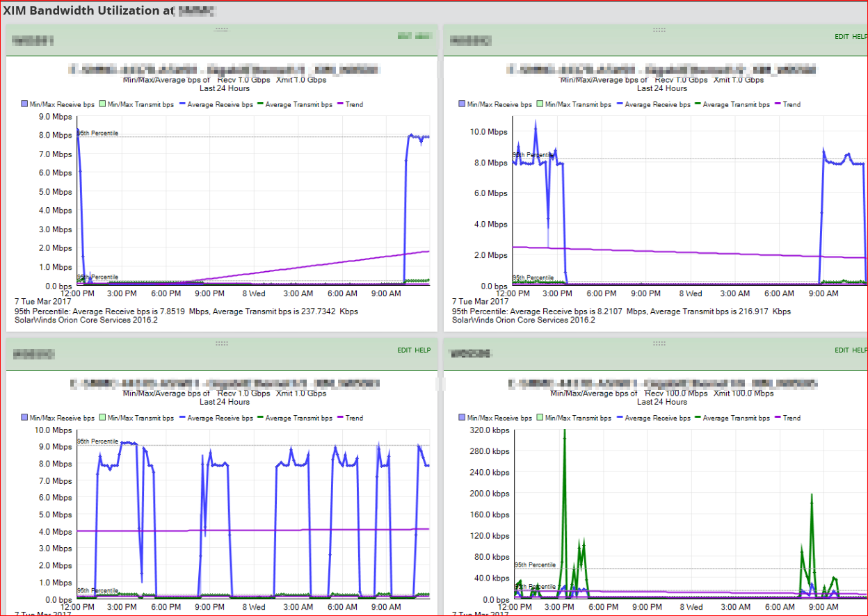Click the blurred interface title above the top-left chart

pyautogui.click(x=224, y=70)
